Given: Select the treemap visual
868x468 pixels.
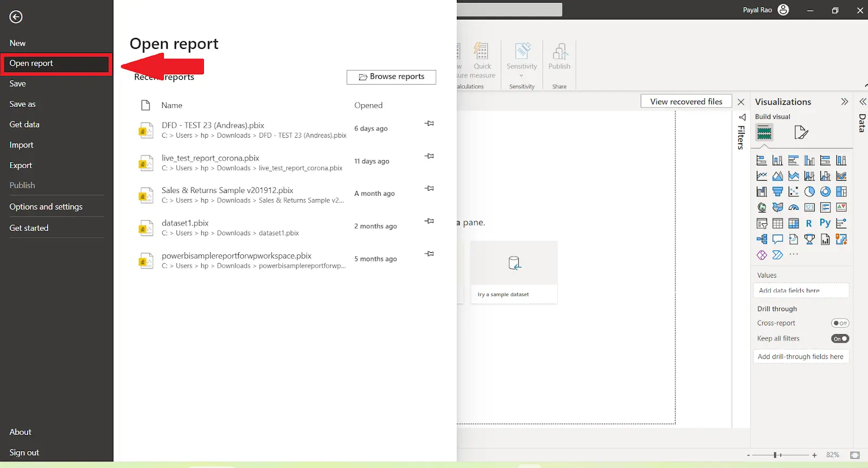Looking at the screenshot, I should (841, 192).
